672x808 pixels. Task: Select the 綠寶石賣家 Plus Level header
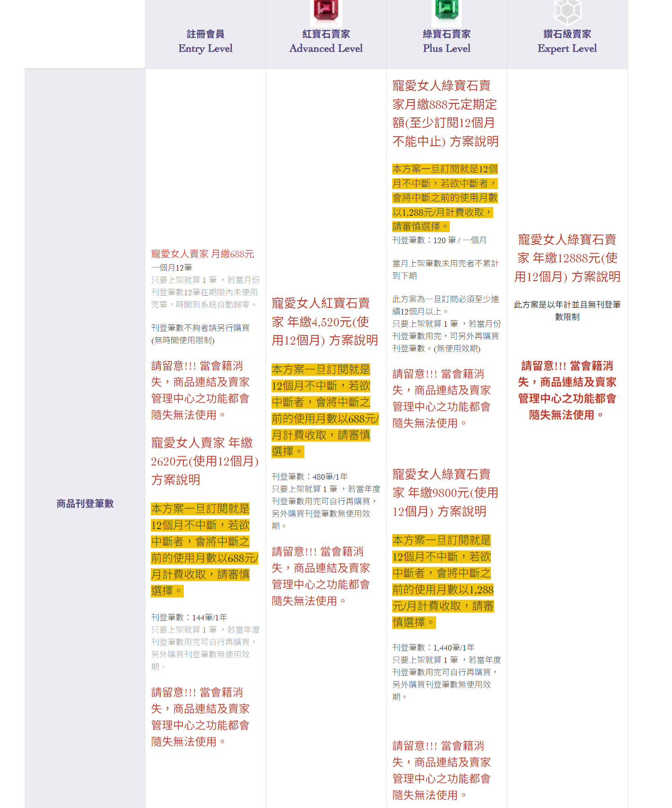(x=447, y=41)
